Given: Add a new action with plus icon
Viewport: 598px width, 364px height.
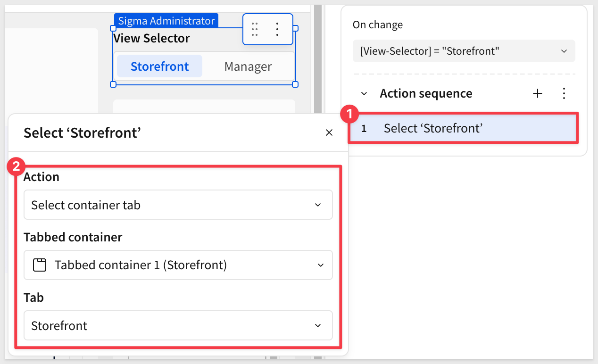Looking at the screenshot, I should (537, 93).
